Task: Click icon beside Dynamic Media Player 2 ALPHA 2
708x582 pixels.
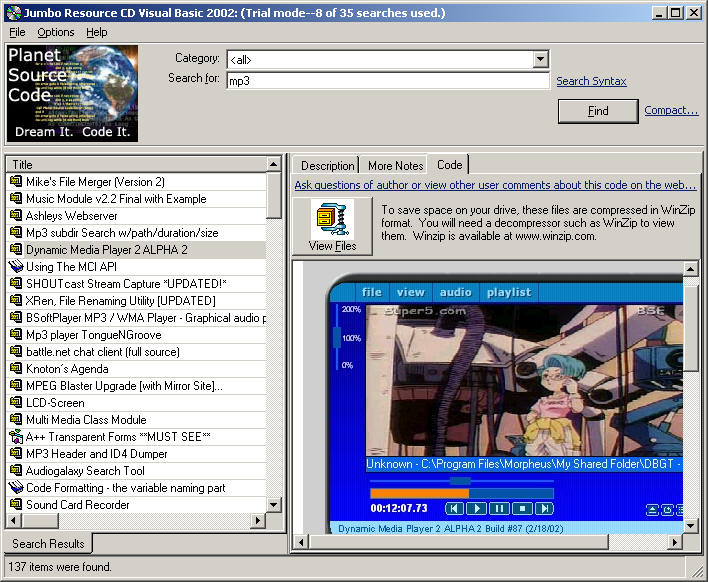Action: pos(16,250)
